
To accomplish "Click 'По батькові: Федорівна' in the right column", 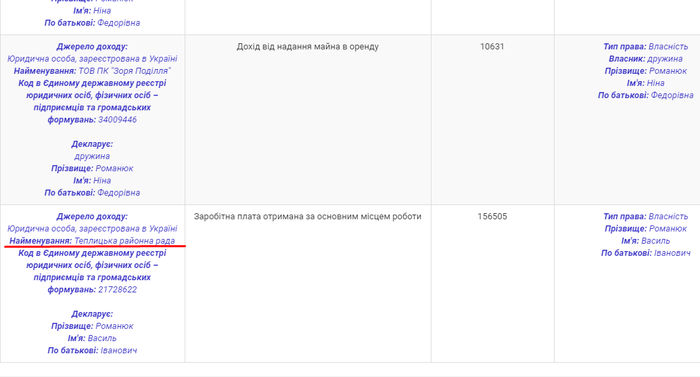I will [646, 95].
